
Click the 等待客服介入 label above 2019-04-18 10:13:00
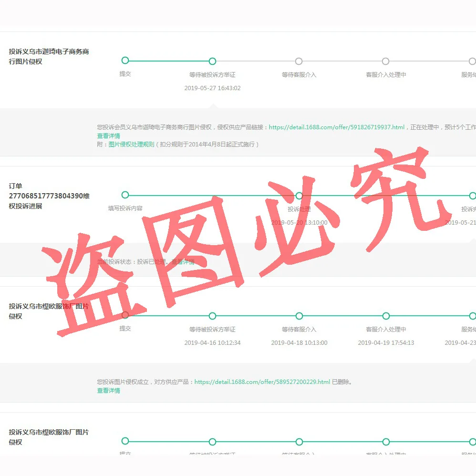pos(299,330)
